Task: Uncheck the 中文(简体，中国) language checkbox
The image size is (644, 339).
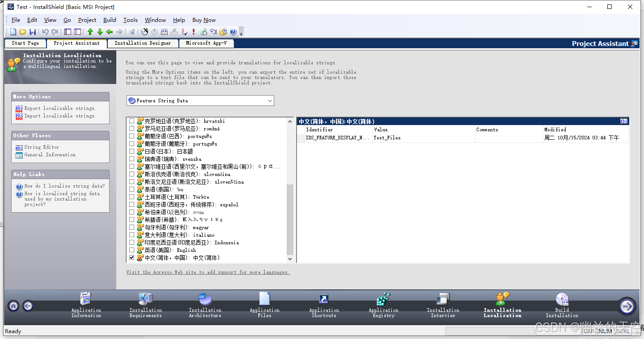Action: coord(132,258)
